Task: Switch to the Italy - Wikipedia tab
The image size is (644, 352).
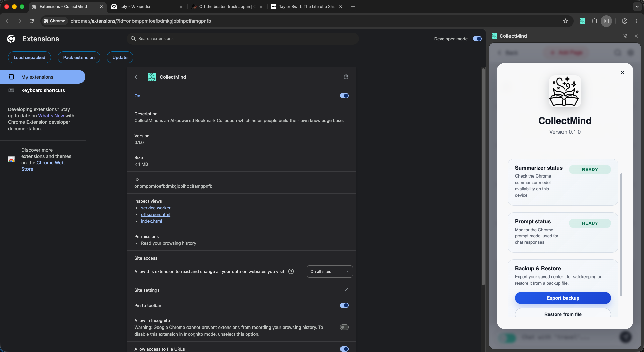Action: (148, 7)
